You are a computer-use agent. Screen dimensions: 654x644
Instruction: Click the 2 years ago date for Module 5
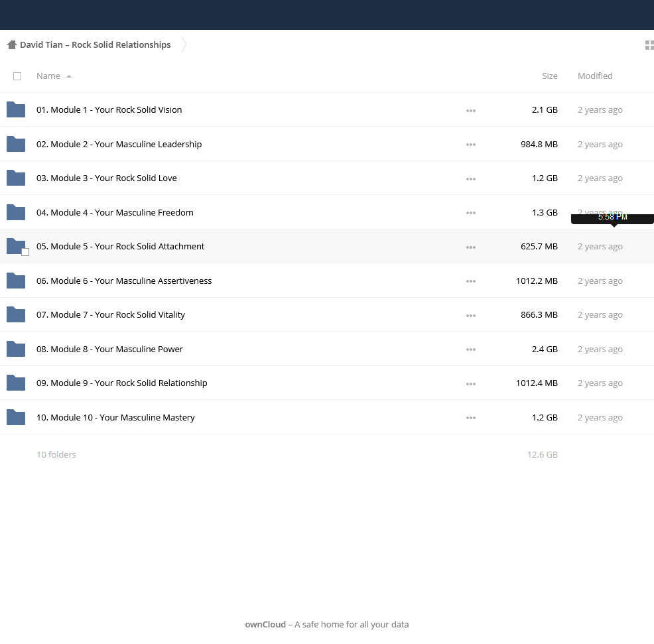[x=600, y=247]
